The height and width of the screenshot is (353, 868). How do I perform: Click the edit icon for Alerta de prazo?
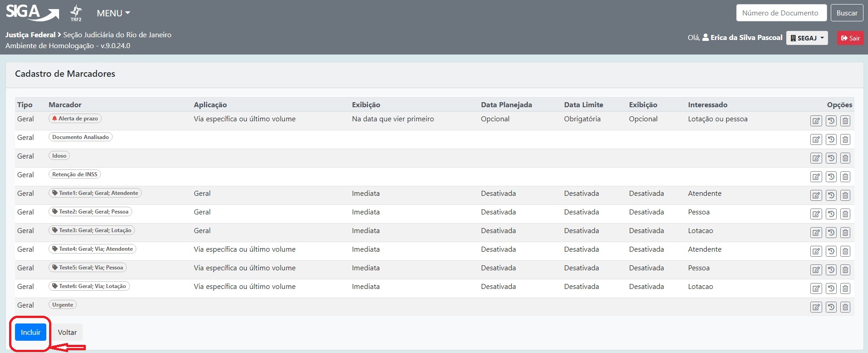click(x=816, y=121)
